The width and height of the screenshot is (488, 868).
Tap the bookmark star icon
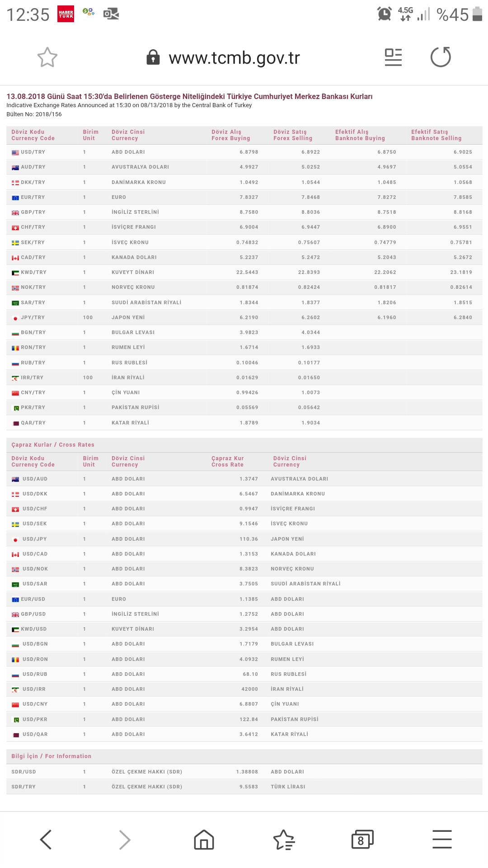tap(47, 57)
